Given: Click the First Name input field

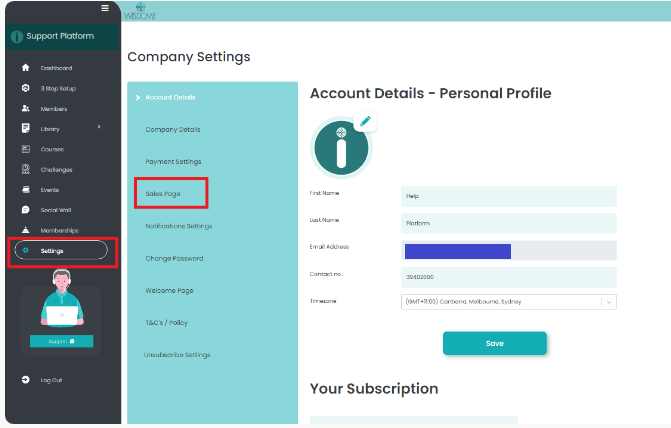Looking at the screenshot, I should (509, 196).
